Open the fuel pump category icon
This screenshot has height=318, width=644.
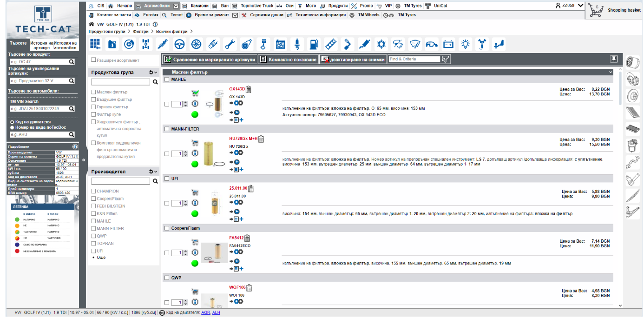[x=314, y=45]
